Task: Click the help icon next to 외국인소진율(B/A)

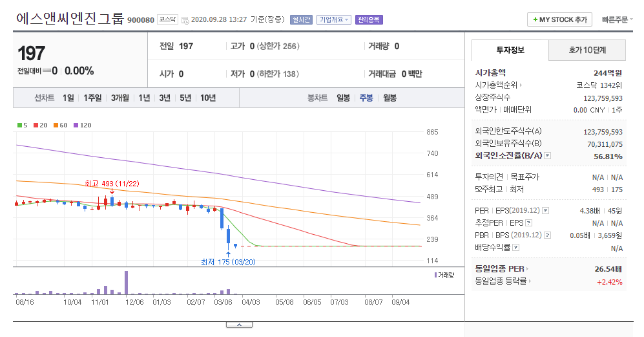Action: (548, 156)
